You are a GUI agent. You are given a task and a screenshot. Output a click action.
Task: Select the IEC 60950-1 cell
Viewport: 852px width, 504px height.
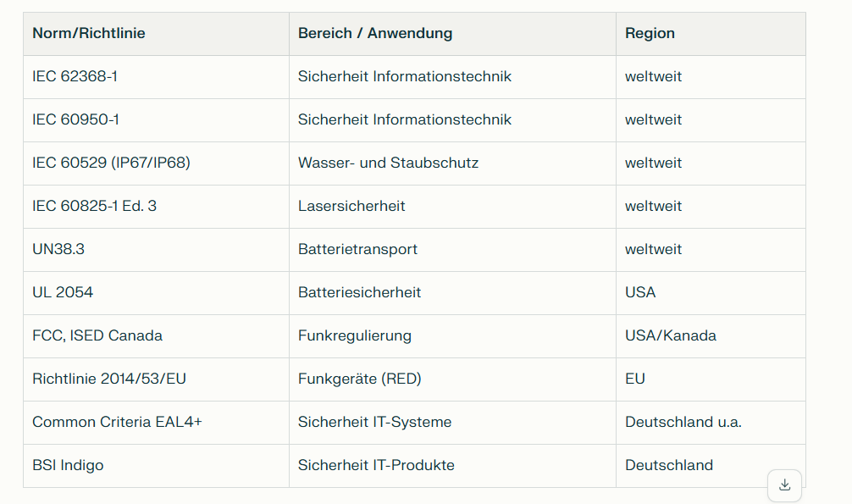point(75,119)
